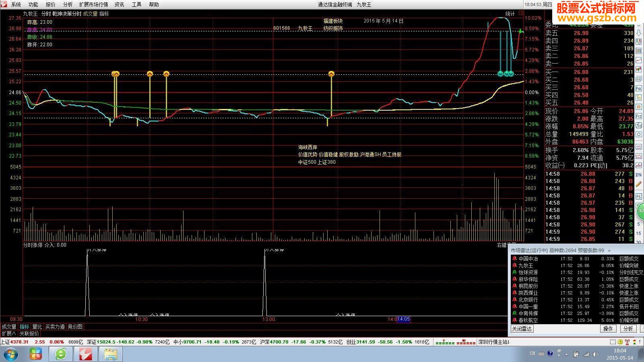644x362 pixels.
Task: Click the 关闭雷达 button
Action: click(x=522, y=329)
